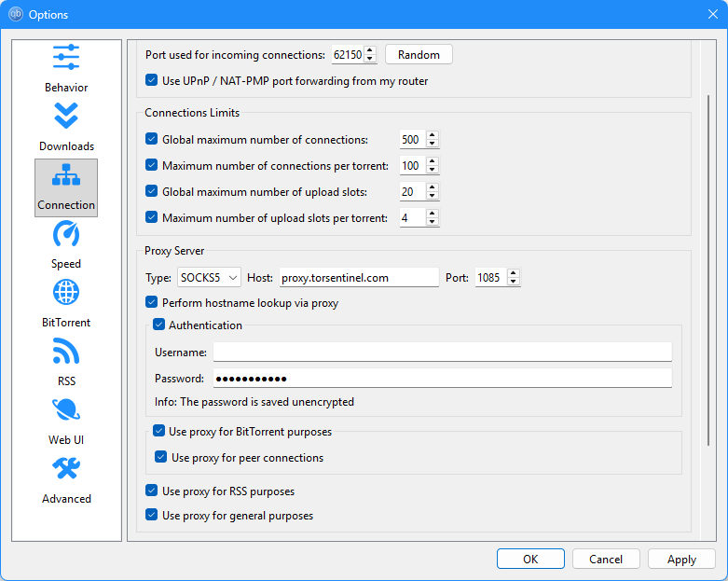Decrease incoming port number with down arrow

pos(369,59)
